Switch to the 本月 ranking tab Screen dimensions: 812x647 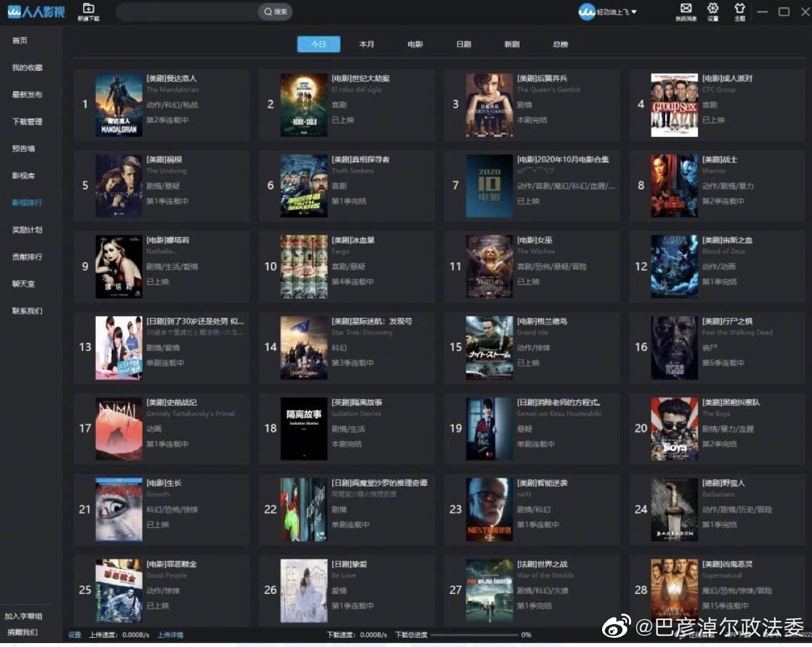[x=367, y=45]
